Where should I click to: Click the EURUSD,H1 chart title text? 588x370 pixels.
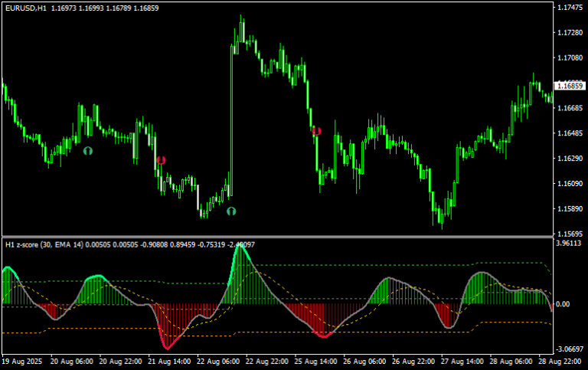26,8
